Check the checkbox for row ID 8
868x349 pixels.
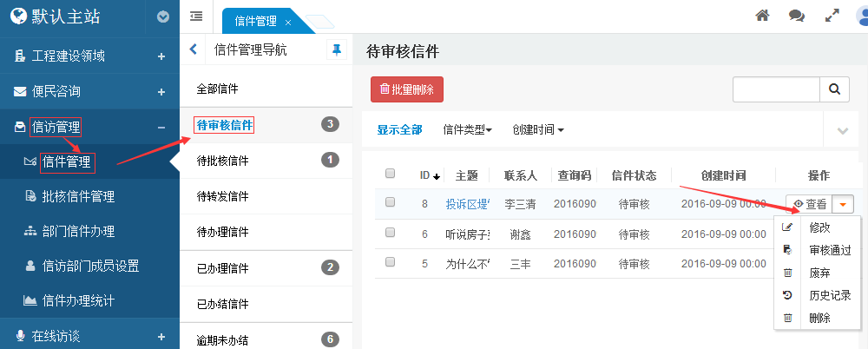pos(390,202)
